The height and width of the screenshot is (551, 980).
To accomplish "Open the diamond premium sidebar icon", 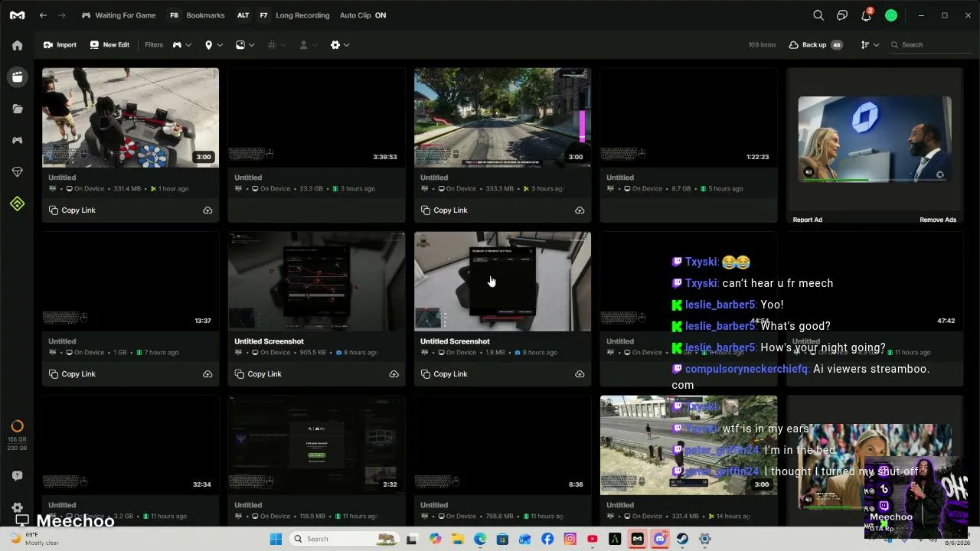I will (17, 172).
